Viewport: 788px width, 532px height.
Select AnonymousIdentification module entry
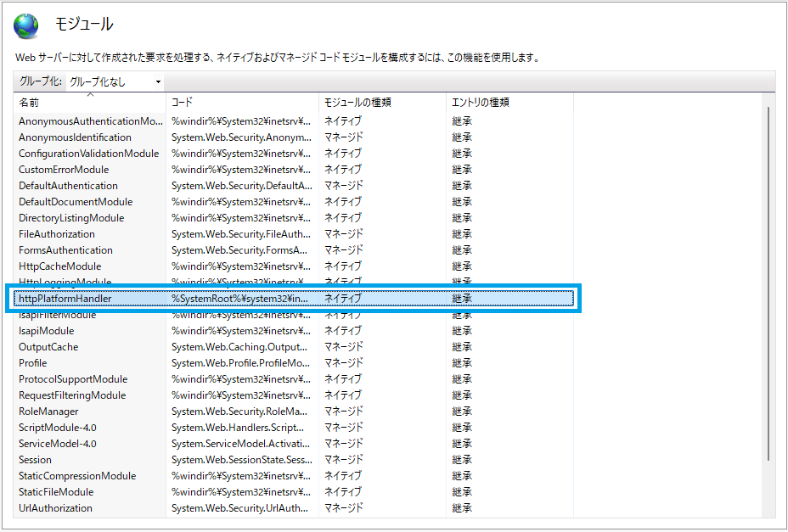click(x=75, y=137)
